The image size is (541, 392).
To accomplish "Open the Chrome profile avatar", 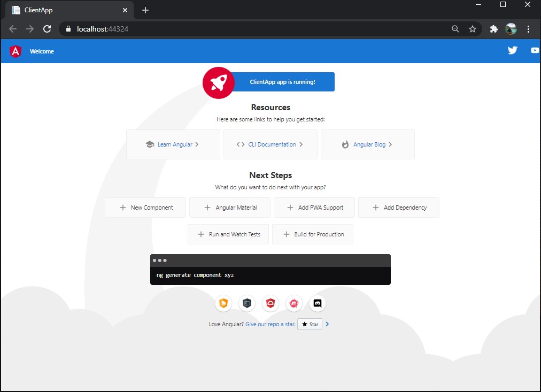I will [511, 29].
